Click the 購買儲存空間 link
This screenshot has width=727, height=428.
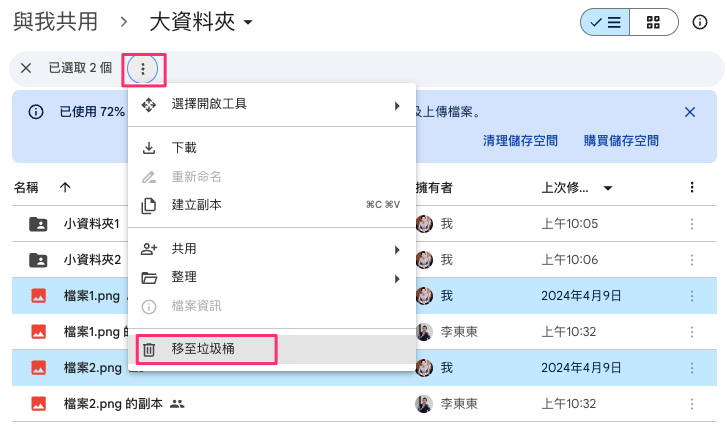[x=621, y=141]
